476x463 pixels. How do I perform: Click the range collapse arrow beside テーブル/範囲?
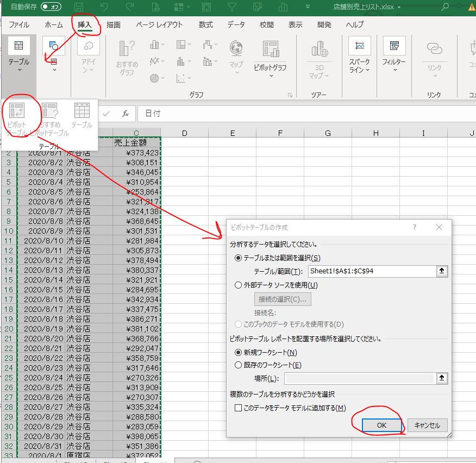click(x=443, y=271)
